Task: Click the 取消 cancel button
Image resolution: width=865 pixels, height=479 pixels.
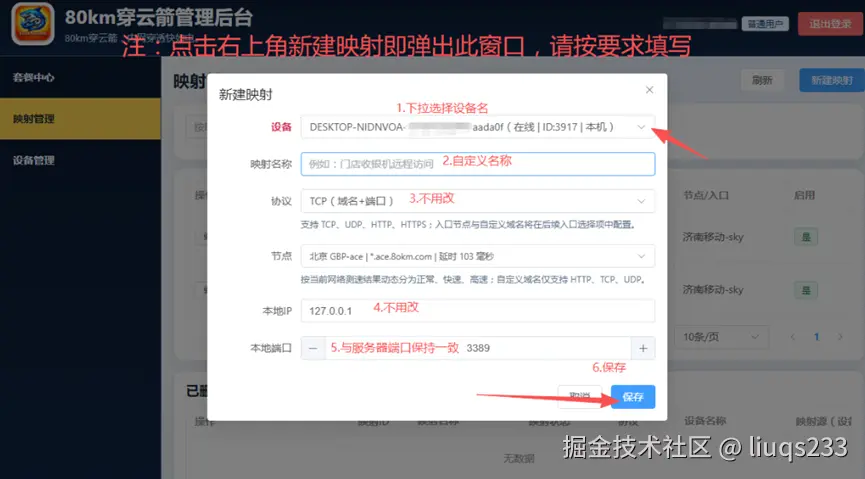Action: click(580, 397)
